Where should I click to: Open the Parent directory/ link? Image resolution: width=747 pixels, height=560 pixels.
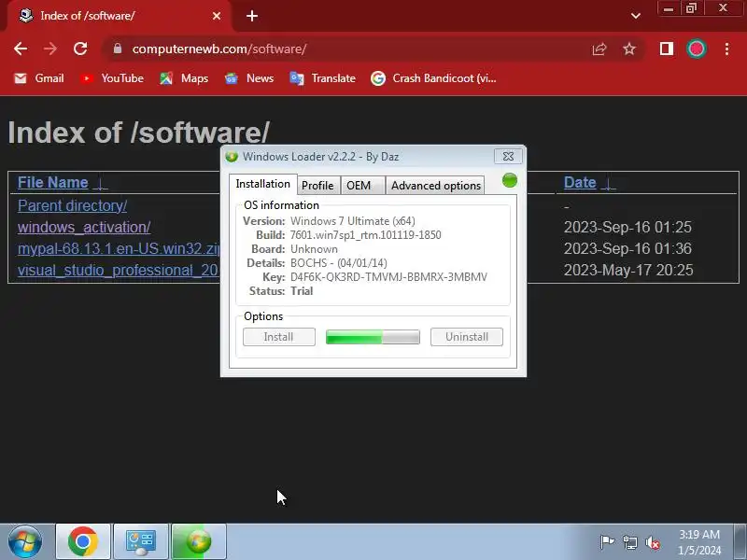(73, 205)
